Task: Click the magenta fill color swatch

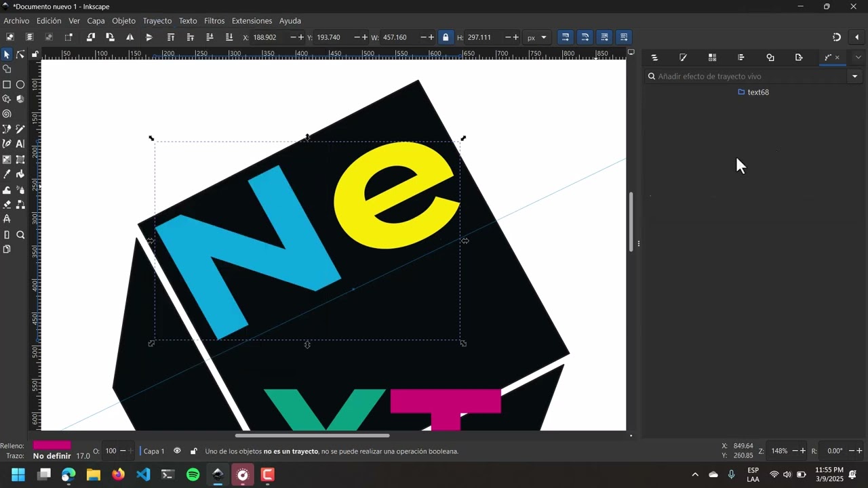Action: click(52, 445)
